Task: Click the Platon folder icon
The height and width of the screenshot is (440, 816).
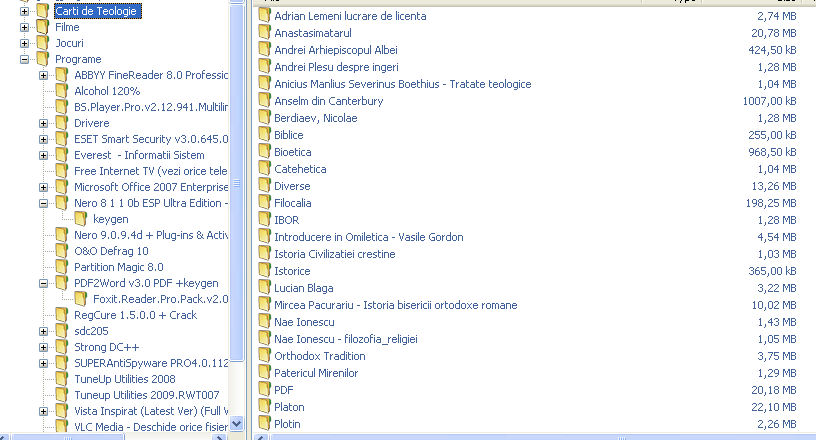Action: pos(264,407)
